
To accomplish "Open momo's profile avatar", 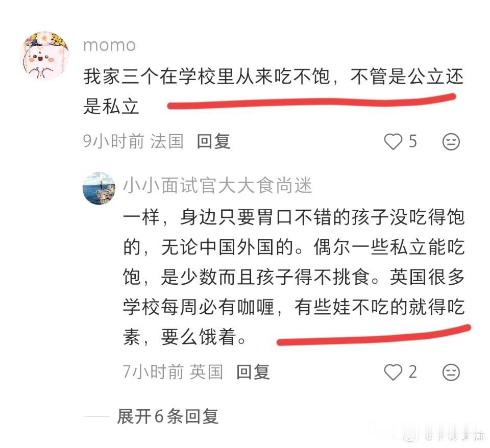I will tap(44, 56).
